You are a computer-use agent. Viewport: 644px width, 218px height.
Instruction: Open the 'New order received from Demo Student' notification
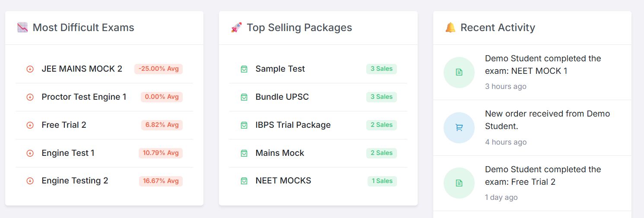[547, 120]
